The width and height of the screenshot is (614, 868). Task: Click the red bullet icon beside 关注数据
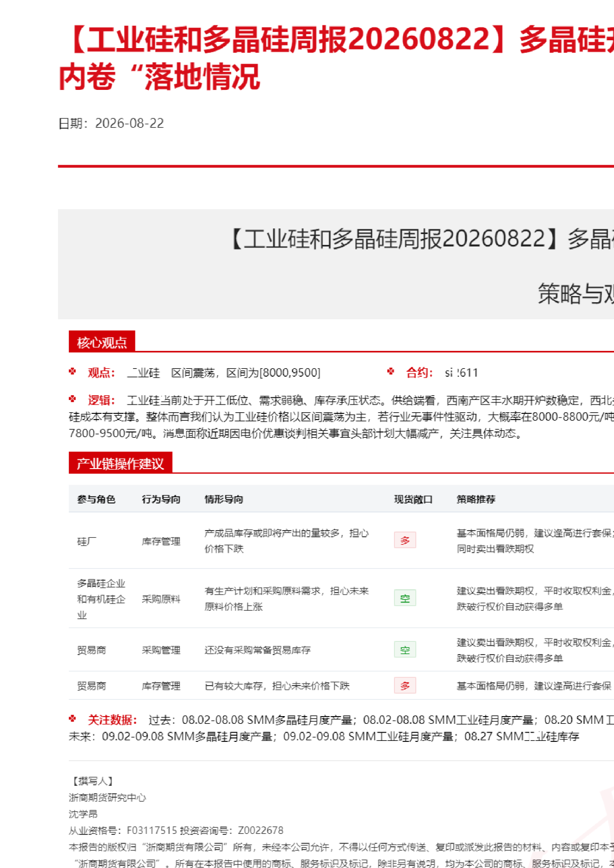click(x=72, y=718)
